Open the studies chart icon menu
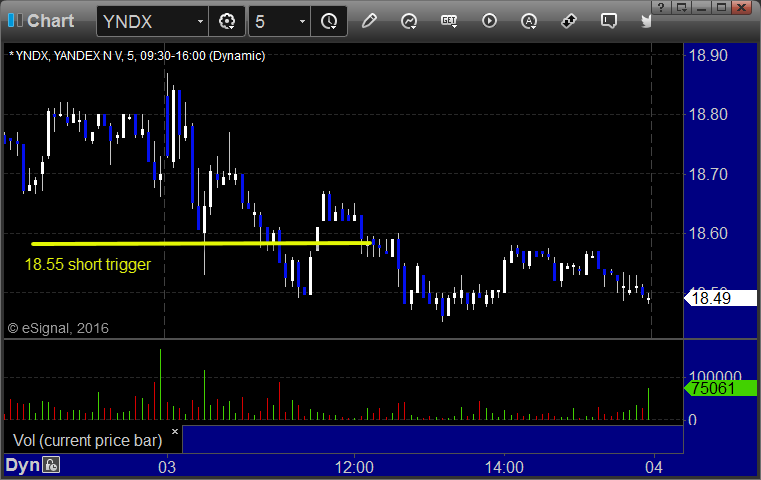 coord(409,21)
